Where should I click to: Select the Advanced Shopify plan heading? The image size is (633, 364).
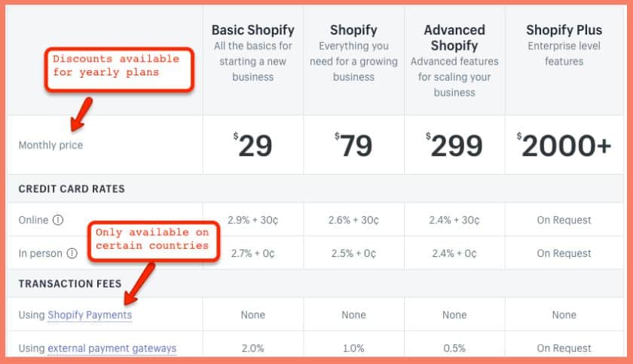[x=454, y=38]
